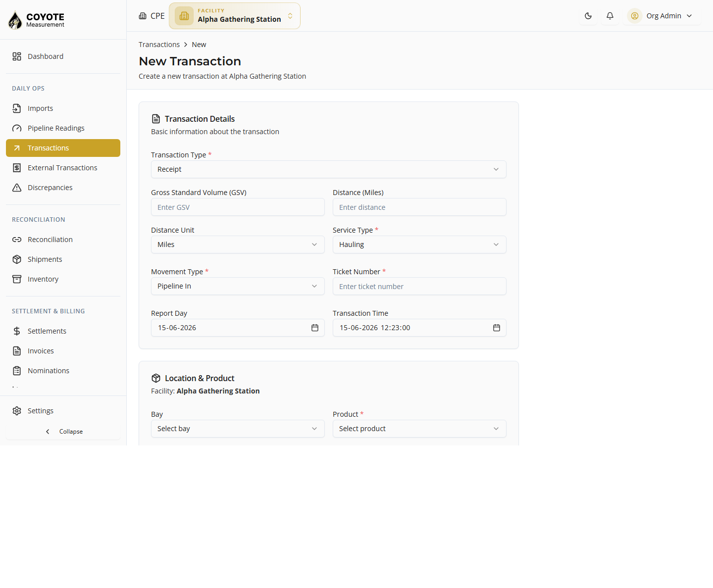Click the Settlements dollar icon

(17, 331)
